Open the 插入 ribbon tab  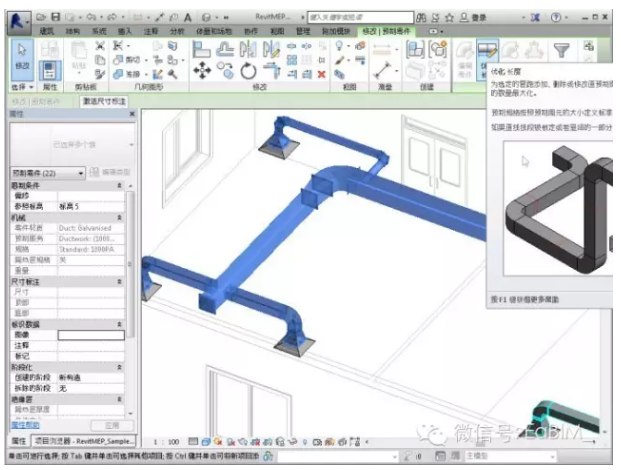pos(125,31)
